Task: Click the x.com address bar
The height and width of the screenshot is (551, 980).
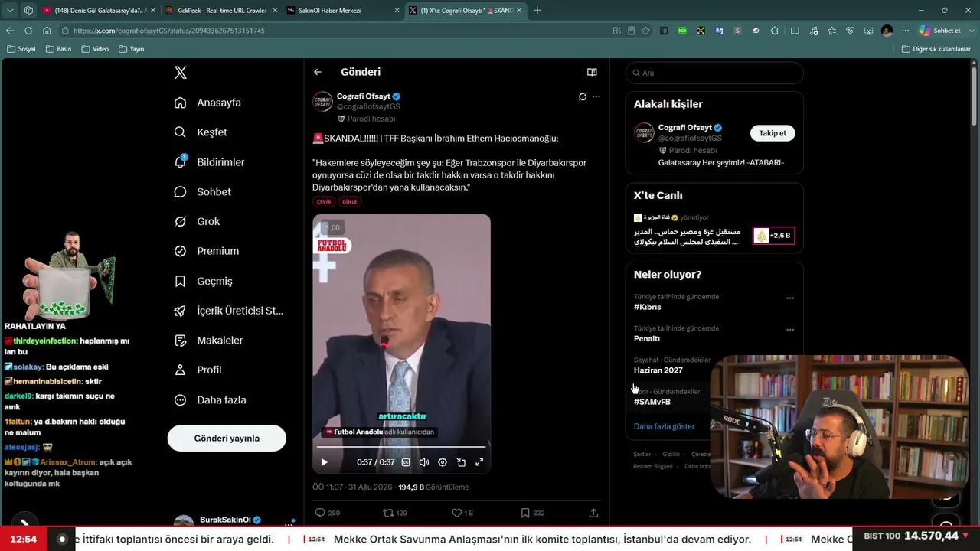Action: click(337, 31)
